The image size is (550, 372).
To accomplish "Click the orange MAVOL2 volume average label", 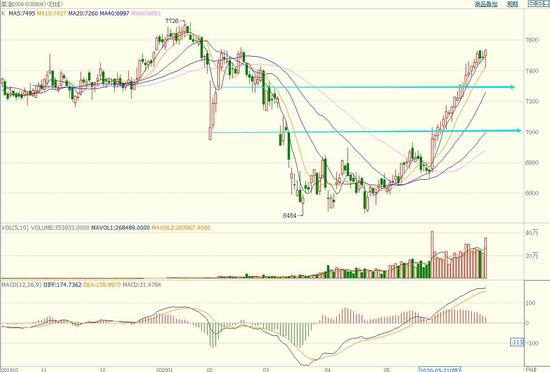I will [x=181, y=228].
